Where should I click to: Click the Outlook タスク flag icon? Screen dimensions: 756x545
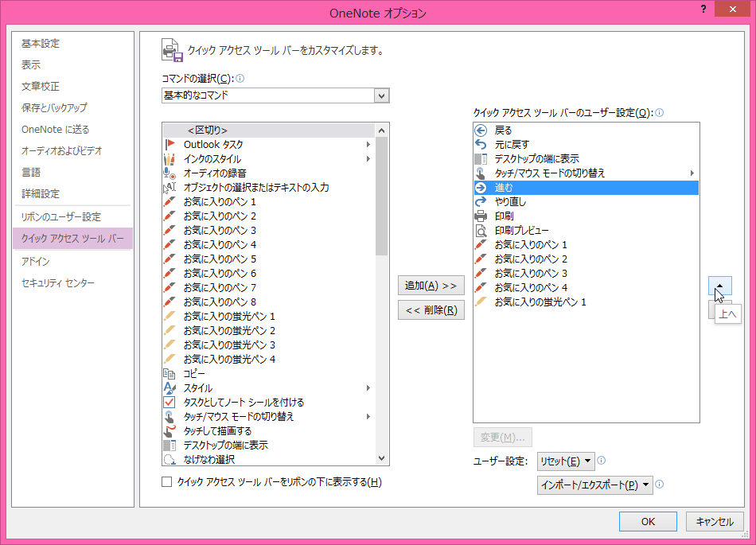[x=170, y=144]
